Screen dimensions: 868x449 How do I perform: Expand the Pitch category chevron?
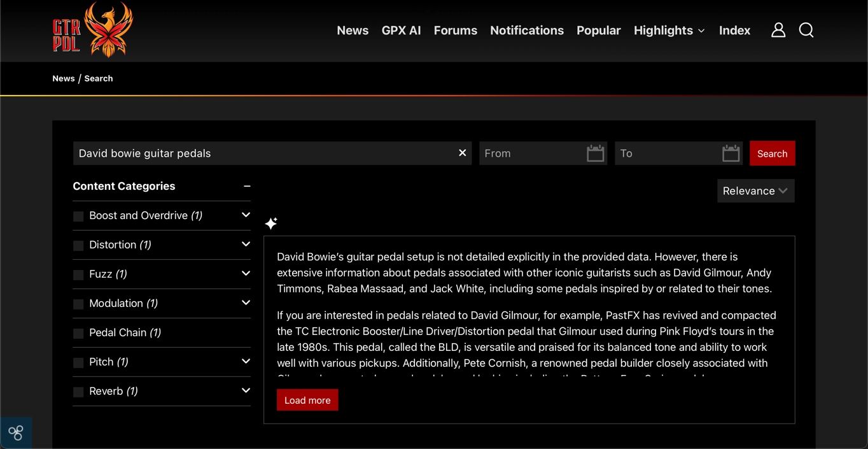pyautogui.click(x=246, y=361)
